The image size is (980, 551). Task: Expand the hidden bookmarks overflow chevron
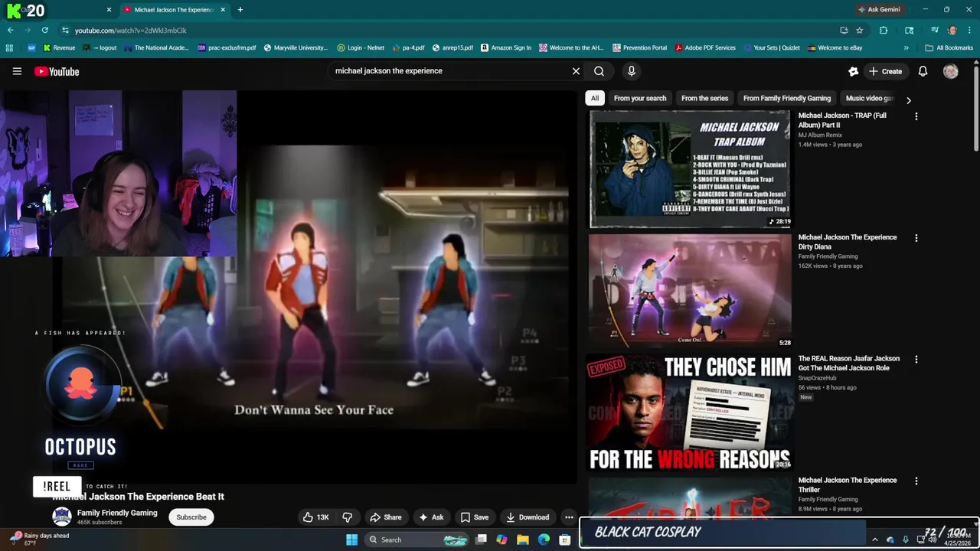906,47
